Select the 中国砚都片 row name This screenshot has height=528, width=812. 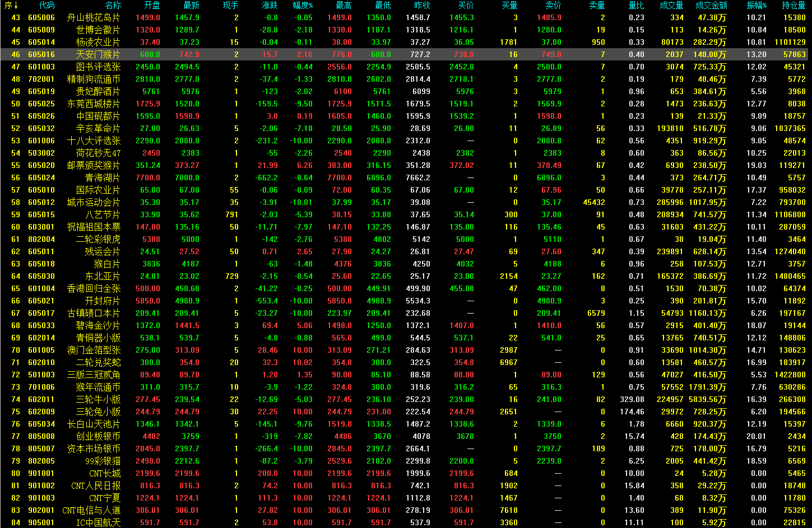pyautogui.click(x=98, y=116)
